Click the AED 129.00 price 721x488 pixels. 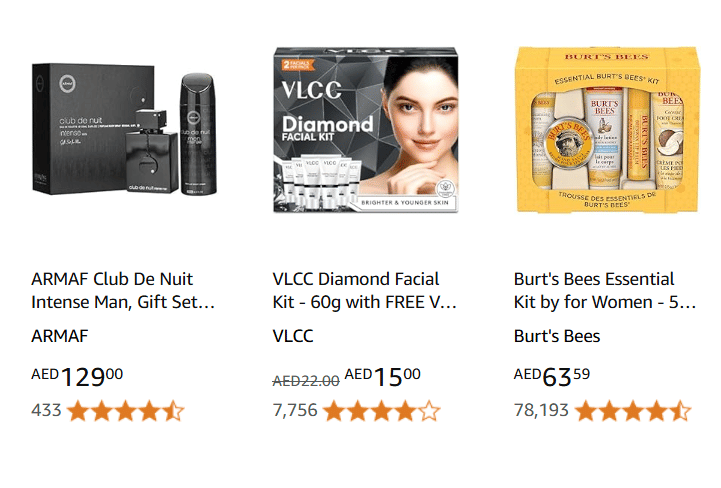(x=78, y=377)
